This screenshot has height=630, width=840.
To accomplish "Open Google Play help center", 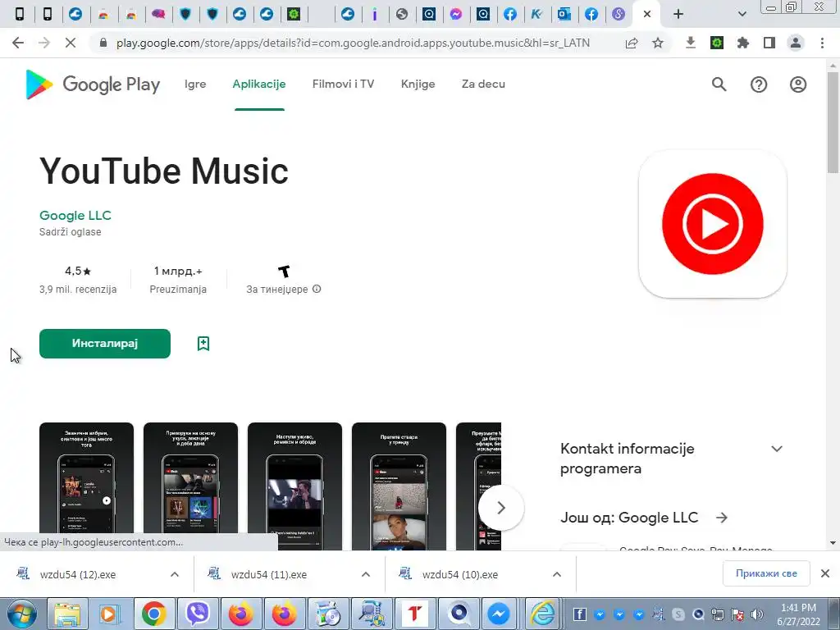I will point(759,84).
